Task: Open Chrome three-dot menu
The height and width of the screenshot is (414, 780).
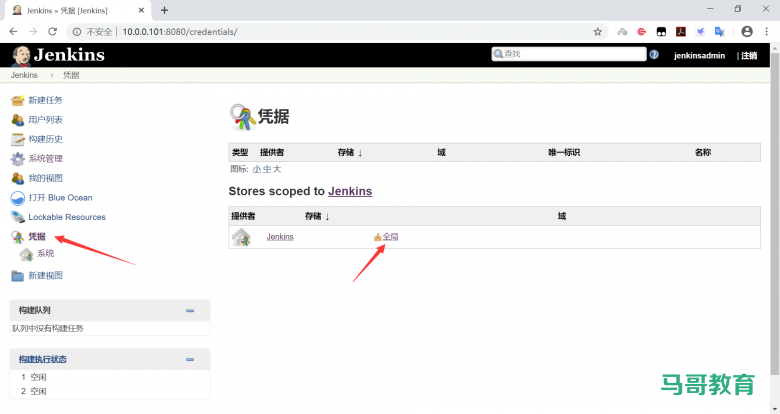Action: click(x=766, y=31)
